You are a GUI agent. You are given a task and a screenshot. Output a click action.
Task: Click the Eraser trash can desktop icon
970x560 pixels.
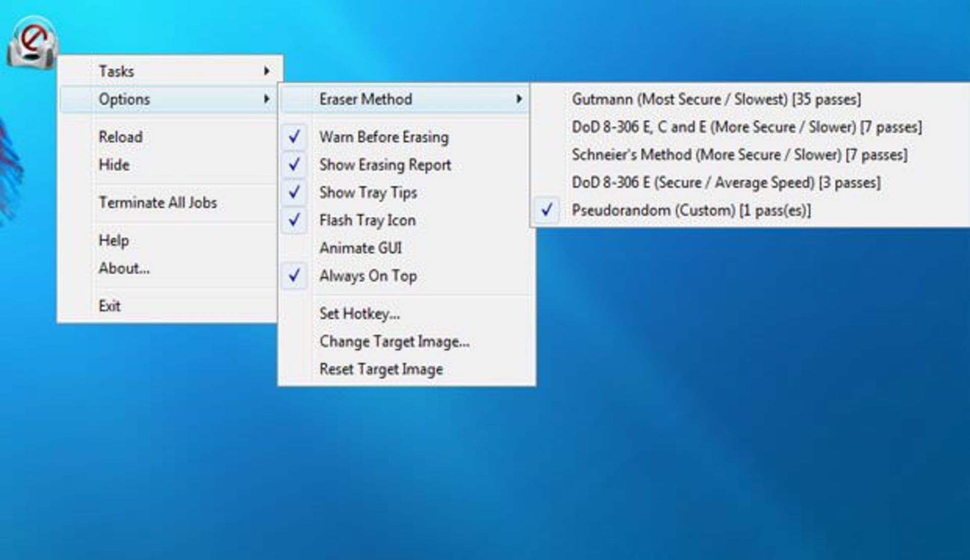(32, 43)
